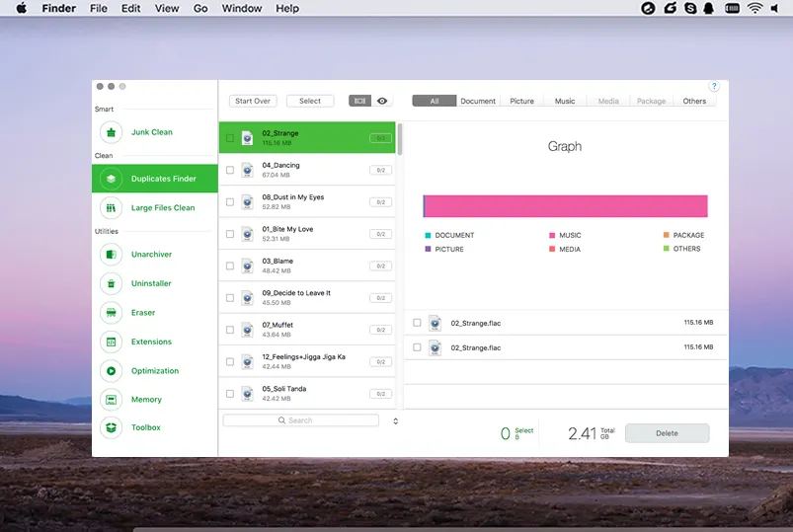Switch to the Music filter tab

565,101
